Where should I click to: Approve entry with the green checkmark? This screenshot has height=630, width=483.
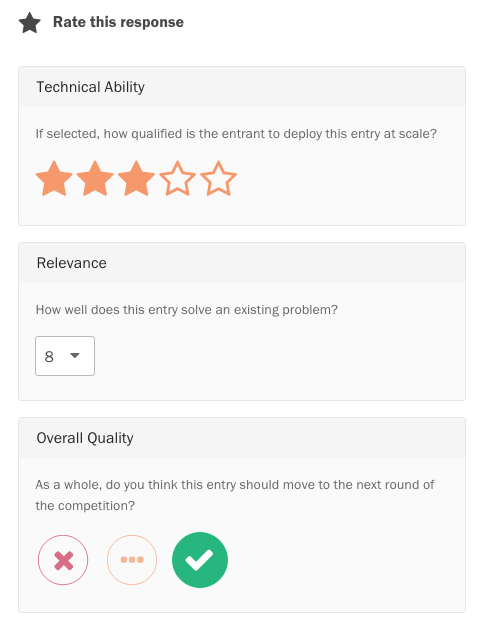(x=200, y=560)
